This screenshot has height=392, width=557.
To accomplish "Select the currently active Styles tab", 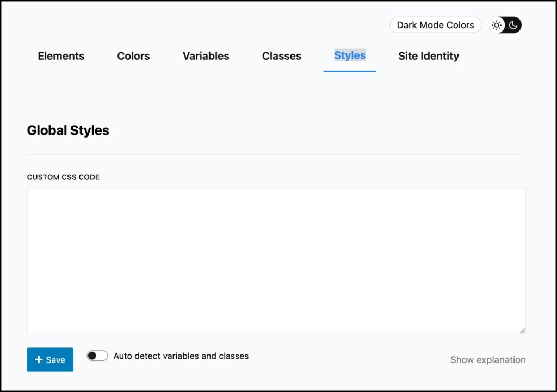I will tap(349, 55).
